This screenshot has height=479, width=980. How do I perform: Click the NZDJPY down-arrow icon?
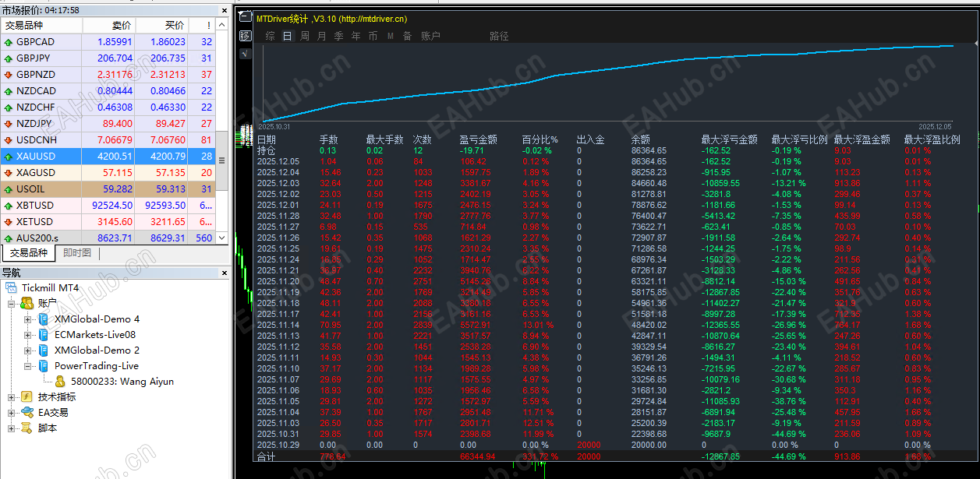point(8,124)
